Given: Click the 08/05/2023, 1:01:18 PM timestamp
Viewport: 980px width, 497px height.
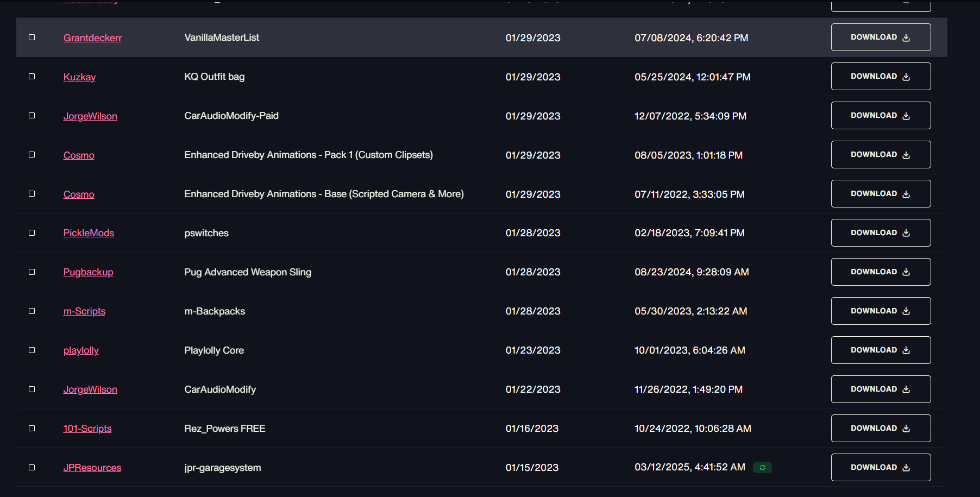Looking at the screenshot, I should click(x=689, y=155).
